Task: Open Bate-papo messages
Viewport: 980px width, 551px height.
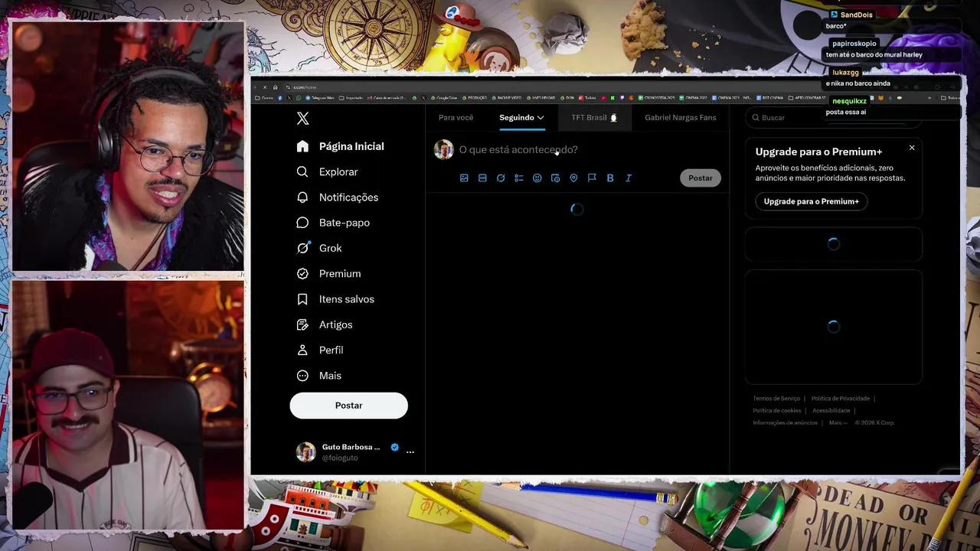Action: tap(333, 223)
